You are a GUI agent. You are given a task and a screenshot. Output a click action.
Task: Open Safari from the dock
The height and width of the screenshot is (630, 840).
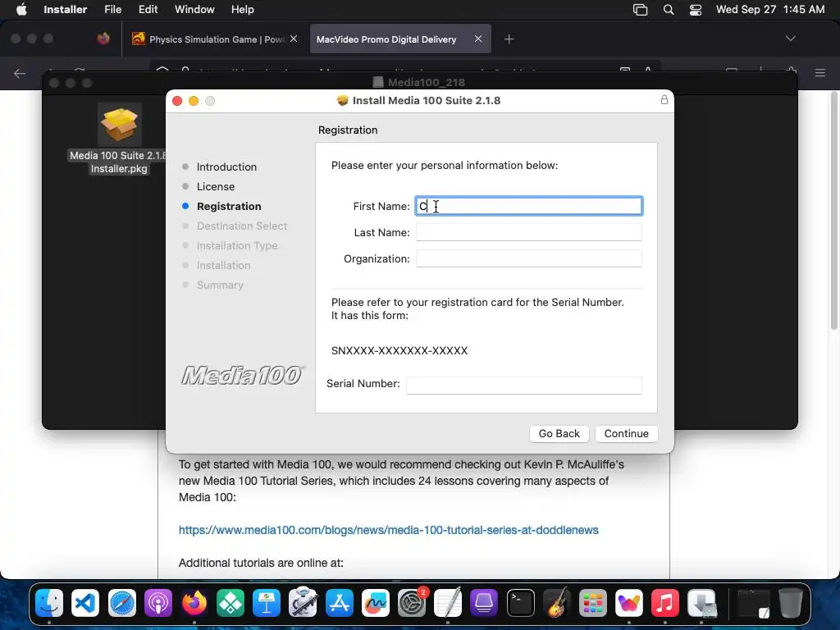(x=121, y=603)
